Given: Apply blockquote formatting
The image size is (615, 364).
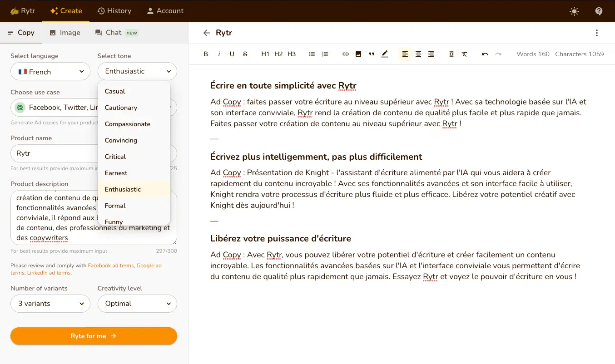Looking at the screenshot, I should [x=372, y=54].
